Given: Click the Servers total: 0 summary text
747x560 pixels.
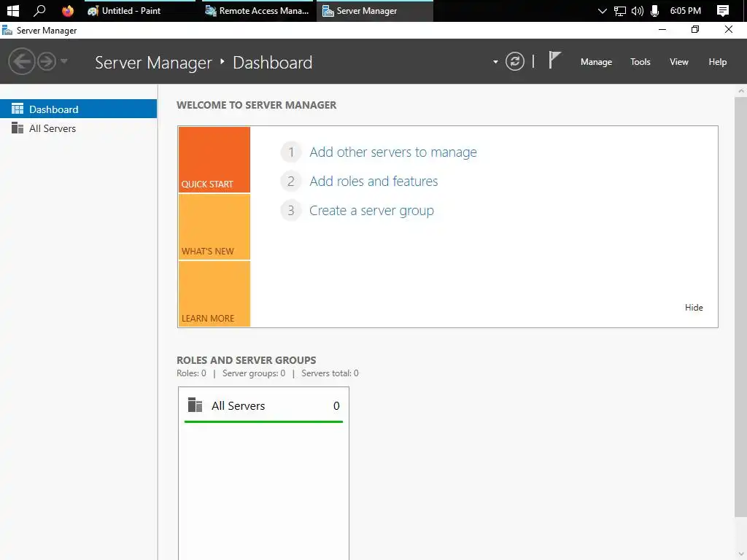Looking at the screenshot, I should tap(330, 373).
